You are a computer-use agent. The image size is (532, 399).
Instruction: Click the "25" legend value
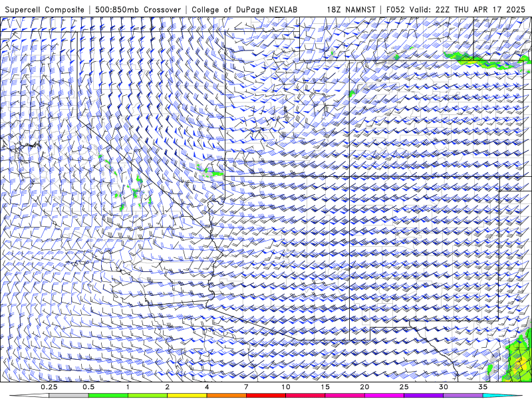[404, 387]
